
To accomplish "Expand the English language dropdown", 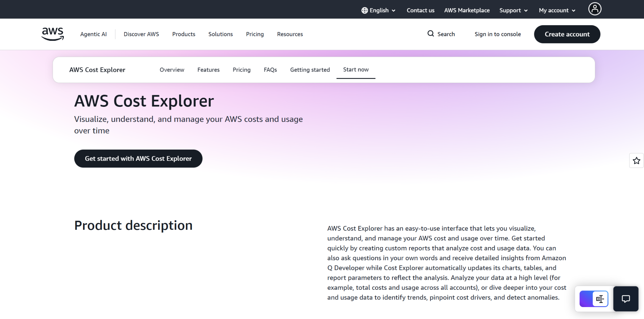I will pos(378,10).
